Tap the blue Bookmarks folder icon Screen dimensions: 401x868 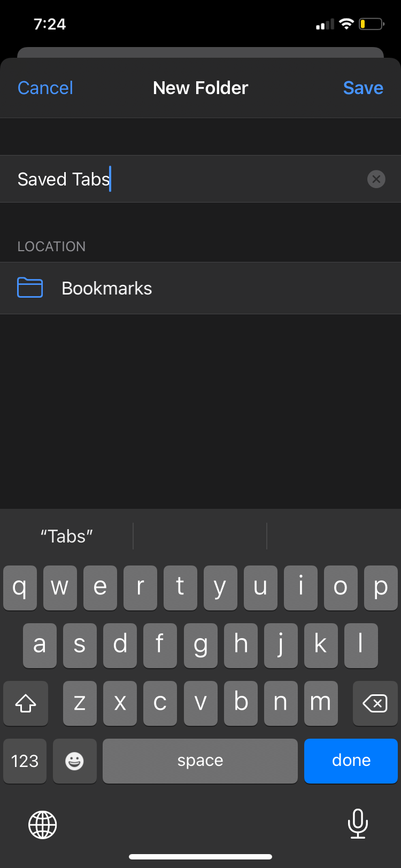tap(30, 288)
